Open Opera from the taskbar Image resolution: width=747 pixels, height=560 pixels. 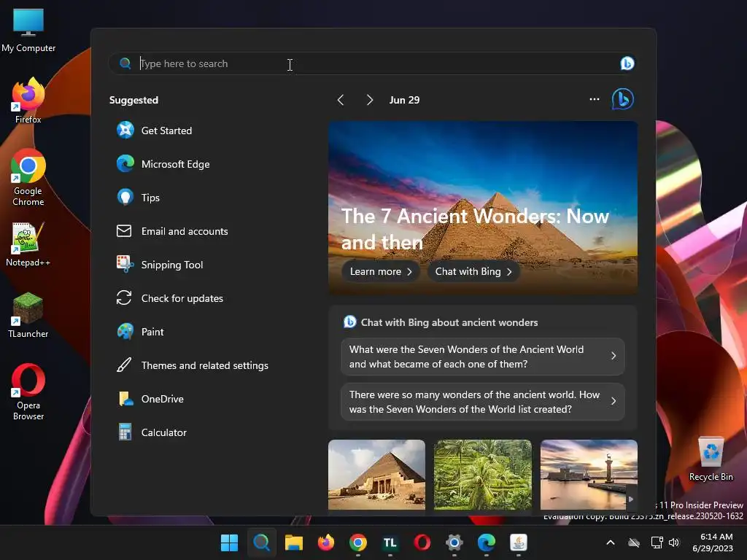[x=422, y=542]
